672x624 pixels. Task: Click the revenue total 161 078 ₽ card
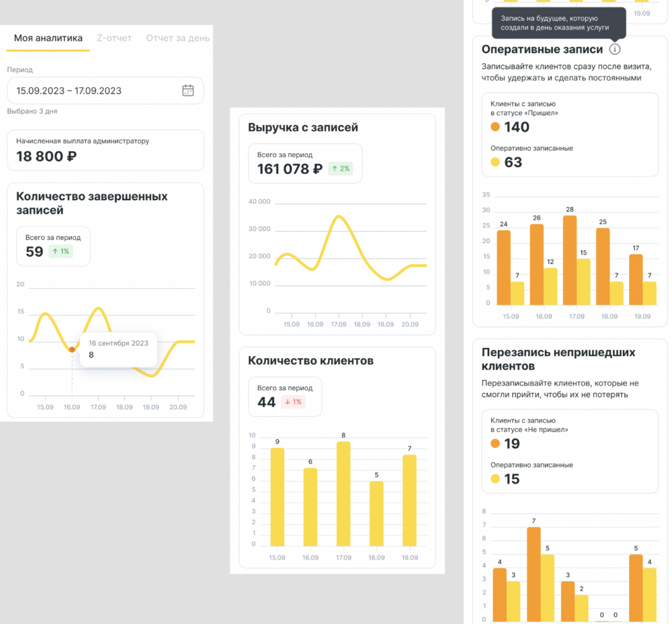[304, 163]
